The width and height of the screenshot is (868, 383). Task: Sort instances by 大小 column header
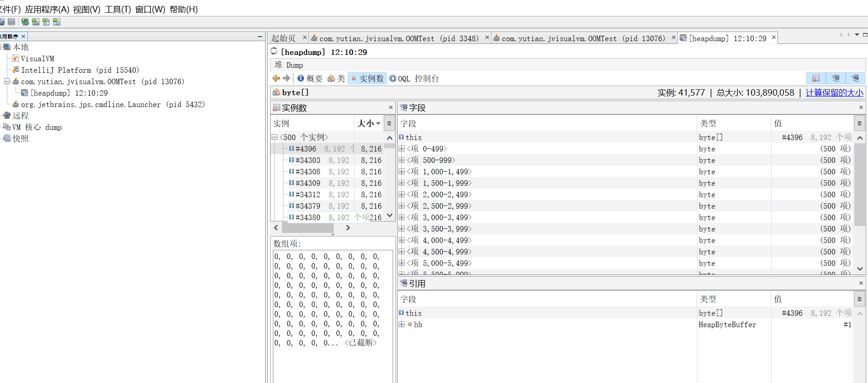[368, 123]
